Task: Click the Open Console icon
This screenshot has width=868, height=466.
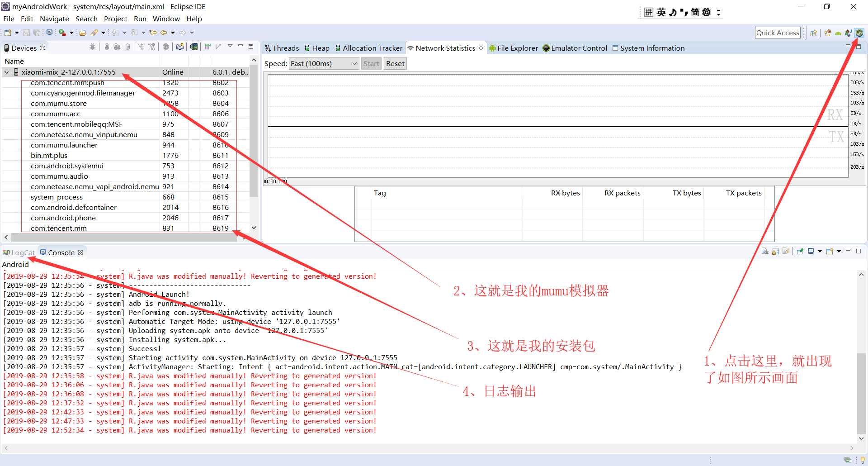Action: coord(830,251)
